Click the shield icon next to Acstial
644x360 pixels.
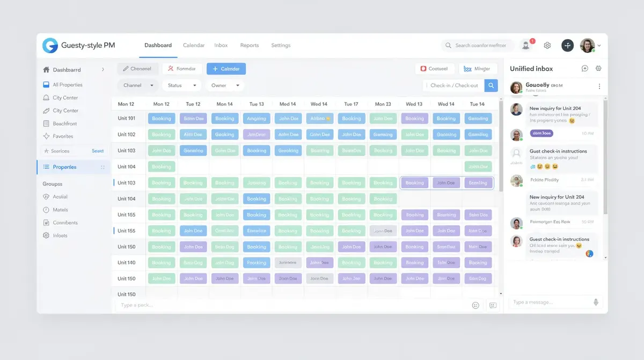[x=46, y=197]
